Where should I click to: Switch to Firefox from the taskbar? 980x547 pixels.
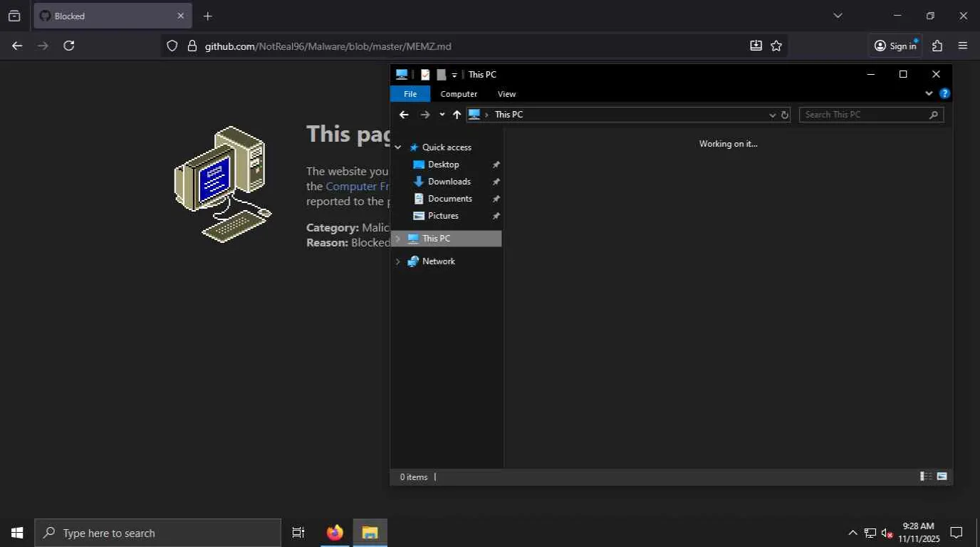coord(335,533)
